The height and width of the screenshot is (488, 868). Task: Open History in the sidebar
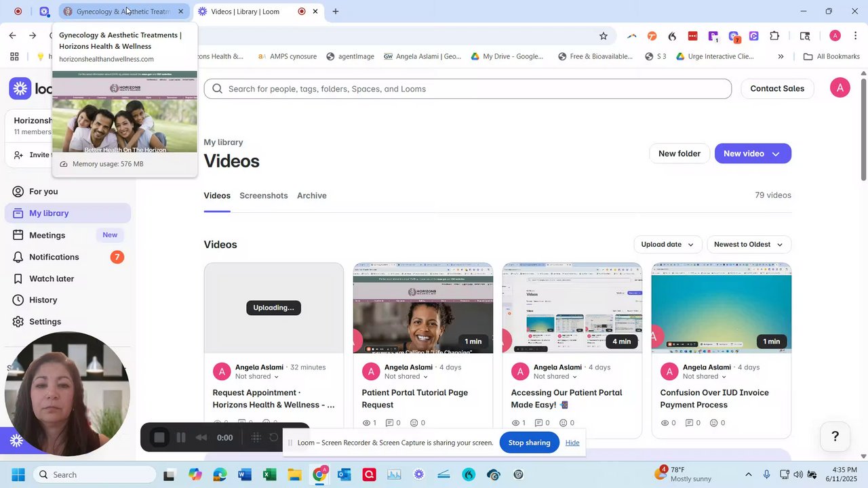[x=43, y=300]
